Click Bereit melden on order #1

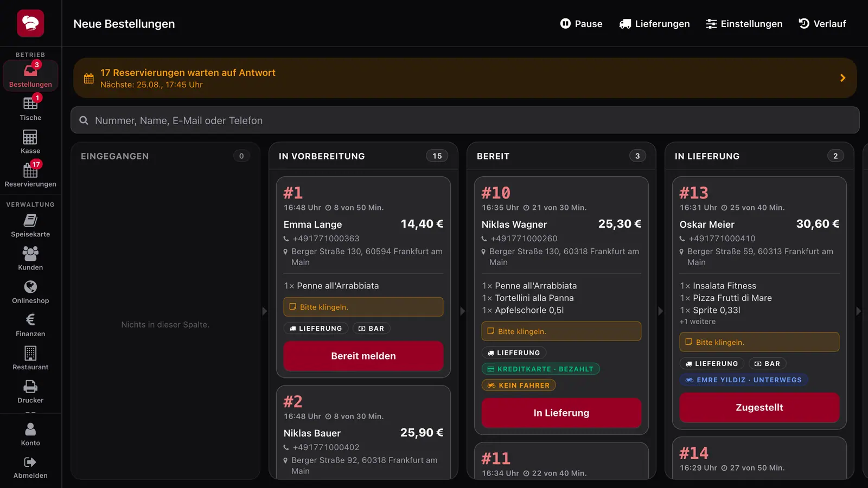pos(363,356)
